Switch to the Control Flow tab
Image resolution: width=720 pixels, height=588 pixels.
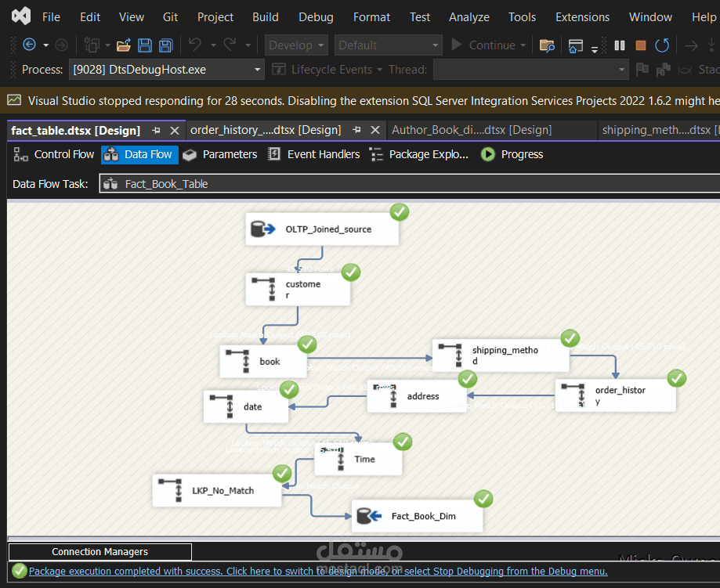pyautogui.click(x=54, y=154)
